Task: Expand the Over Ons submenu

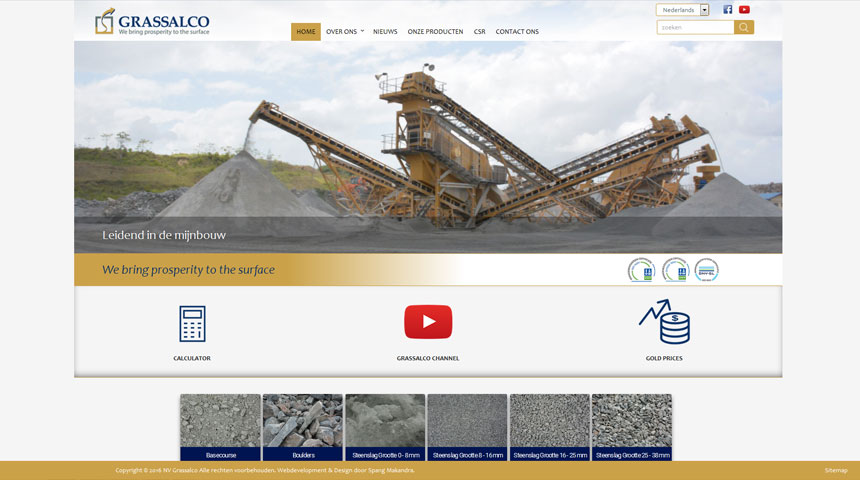Action: pyautogui.click(x=344, y=31)
